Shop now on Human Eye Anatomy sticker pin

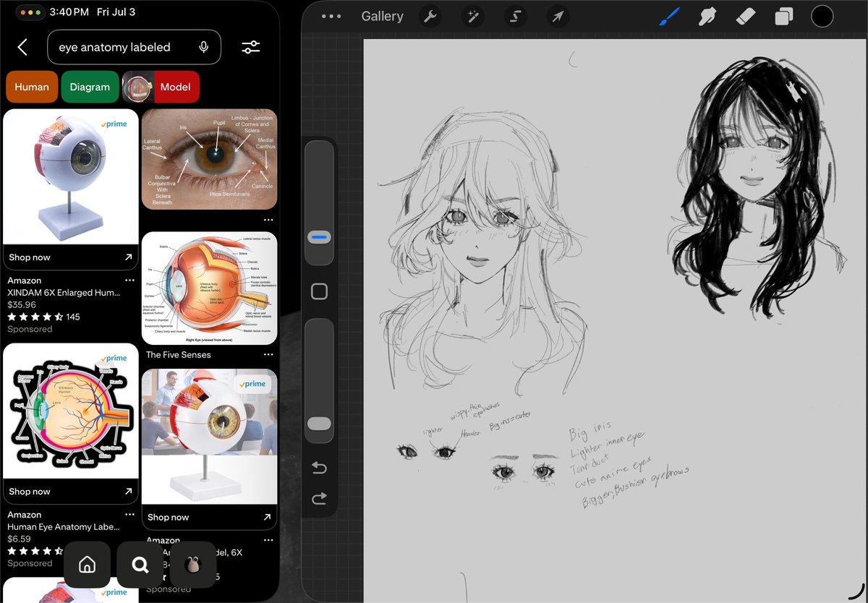(x=71, y=492)
